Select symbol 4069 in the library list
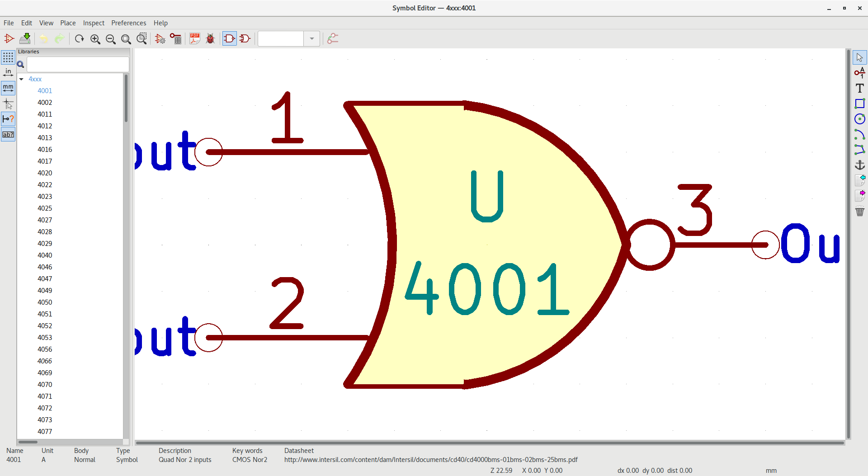 (x=45, y=373)
